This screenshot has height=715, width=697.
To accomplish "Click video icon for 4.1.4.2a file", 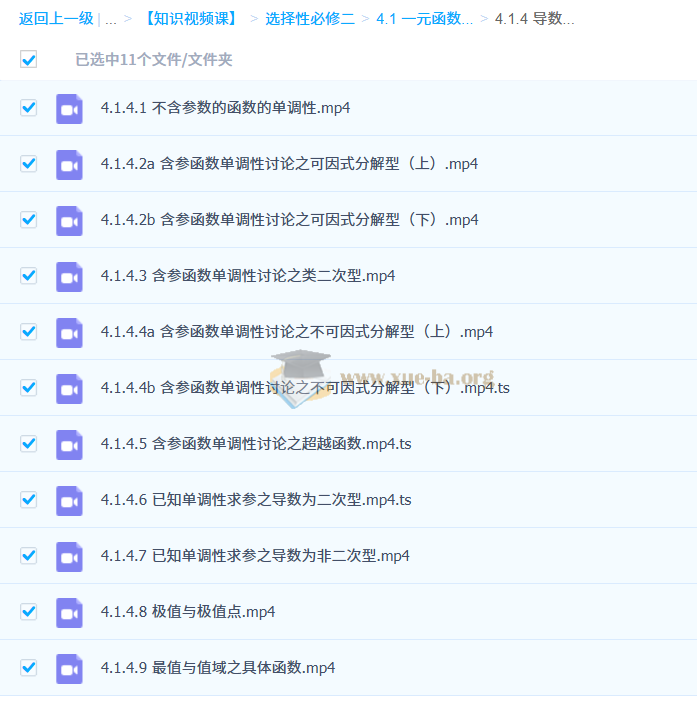I will 69,164.
